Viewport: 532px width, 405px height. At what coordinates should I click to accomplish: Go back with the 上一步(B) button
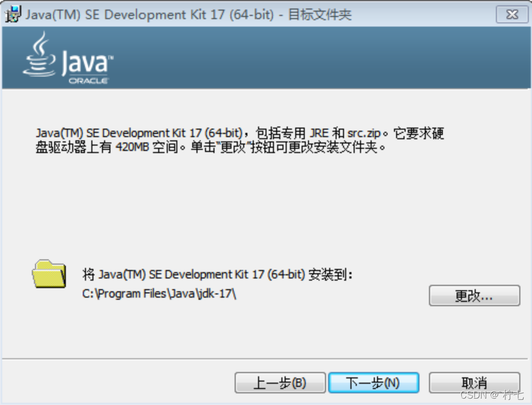[280, 383]
